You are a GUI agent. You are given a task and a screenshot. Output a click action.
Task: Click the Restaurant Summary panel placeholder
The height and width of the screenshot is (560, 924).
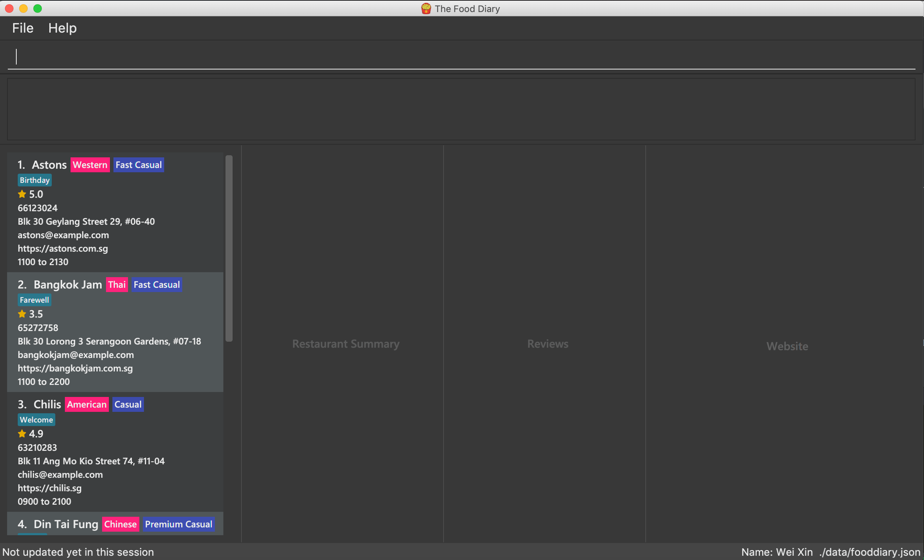click(x=346, y=344)
